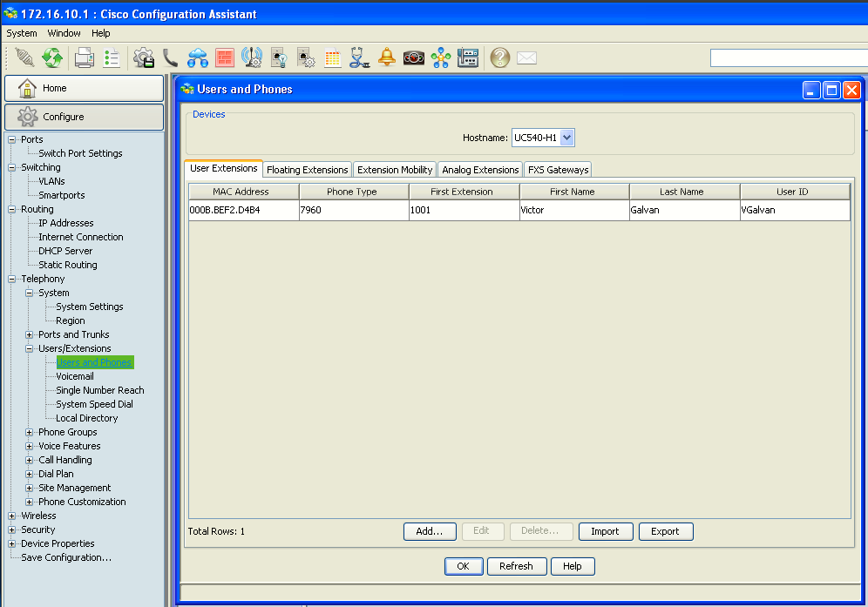
Task: Click the Health gauge dashboard icon
Action: tap(413, 57)
